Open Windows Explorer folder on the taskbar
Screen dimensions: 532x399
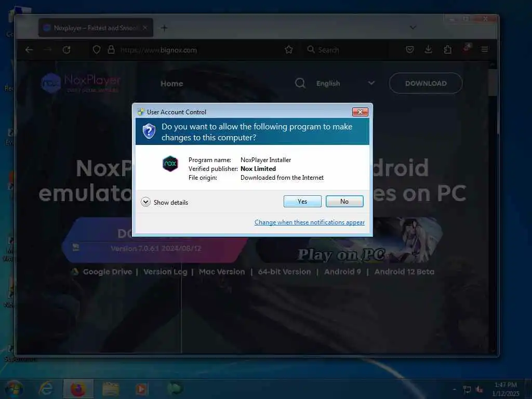point(111,389)
